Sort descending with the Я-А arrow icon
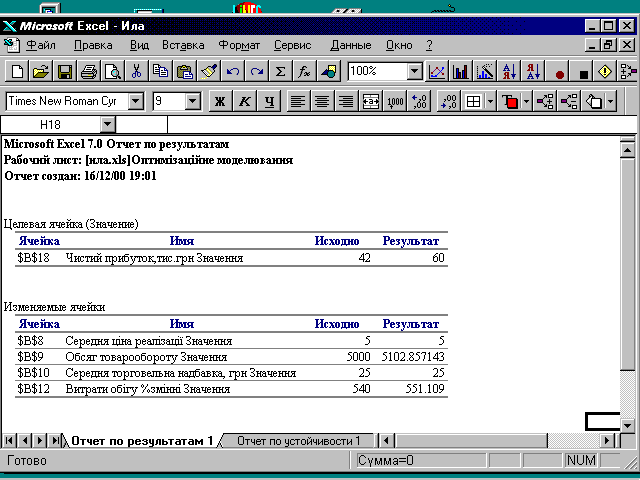Viewport: 640px width, 480px height. tap(533, 72)
